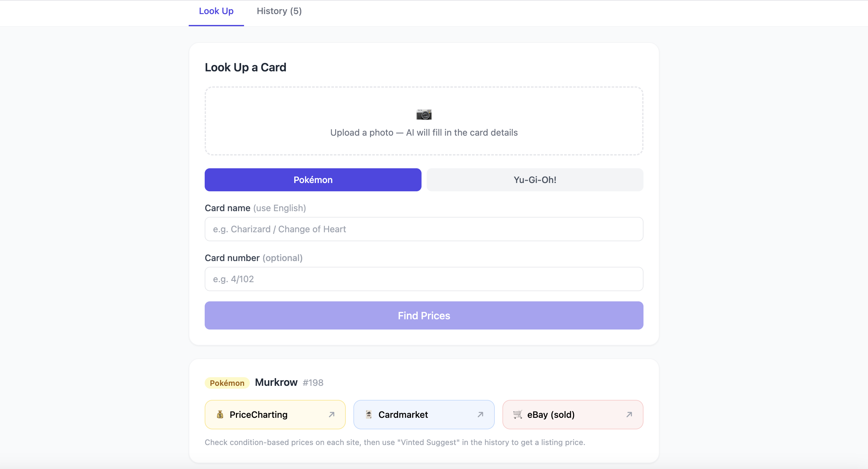Image resolution: width=868 pixels, height=469 pixels.
Task: Focus the Card name input field
Action: click(x=424, y=229)
